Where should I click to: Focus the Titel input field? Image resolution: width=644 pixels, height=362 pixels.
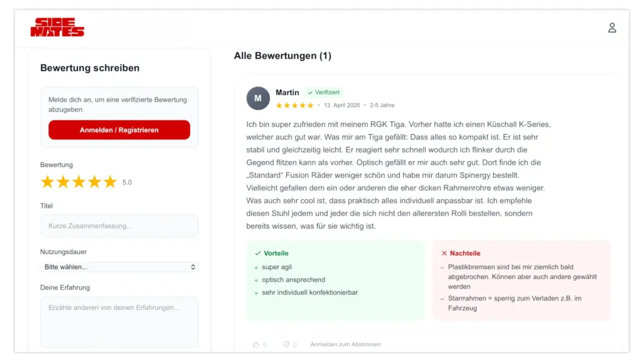pyautogui.click(x=119, y=226)
